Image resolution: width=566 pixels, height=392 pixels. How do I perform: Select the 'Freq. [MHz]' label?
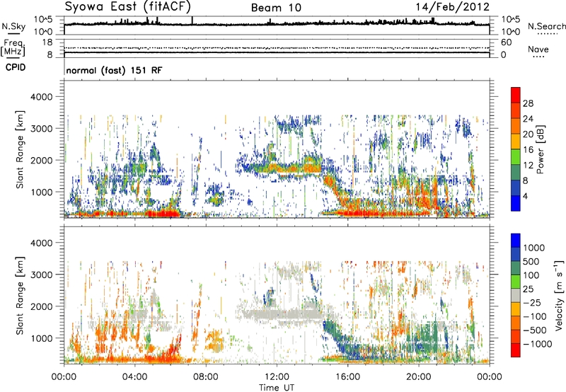pos(13,48)
